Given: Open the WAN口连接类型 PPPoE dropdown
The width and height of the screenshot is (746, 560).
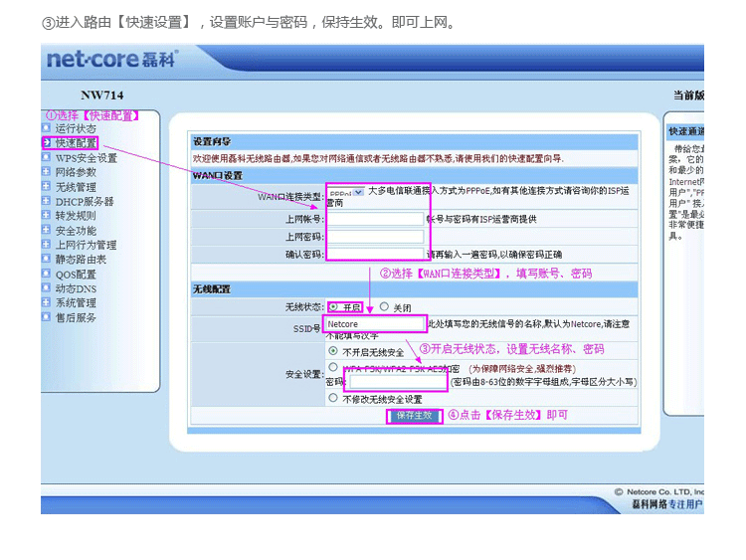Looking at the screenshot, I should [x=346, y=192].
